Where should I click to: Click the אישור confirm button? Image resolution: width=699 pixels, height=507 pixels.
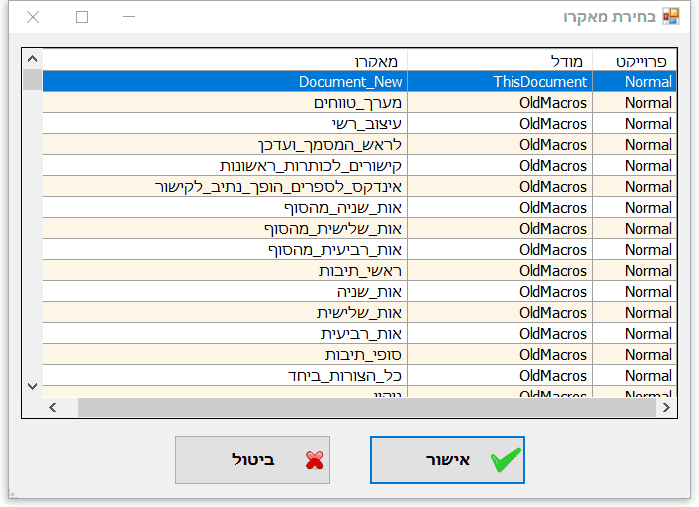447,460
